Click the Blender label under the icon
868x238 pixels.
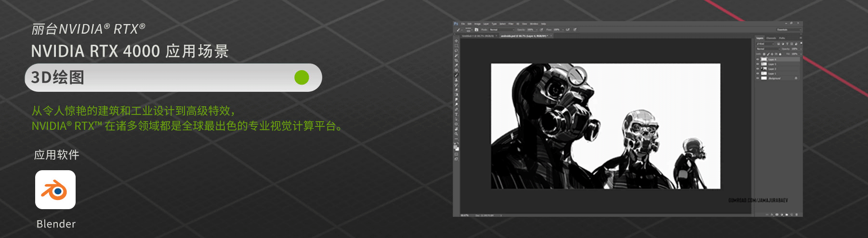[56, 224]
